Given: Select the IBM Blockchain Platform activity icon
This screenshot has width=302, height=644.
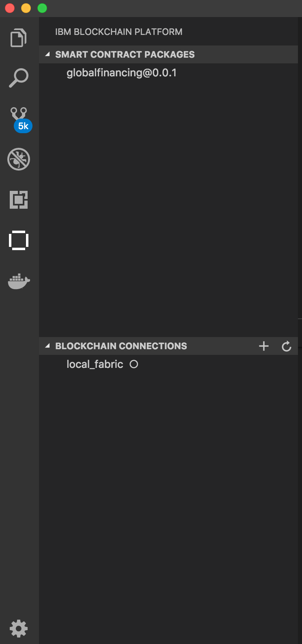Looking at the screenshot, I should (x=19, y=240).
